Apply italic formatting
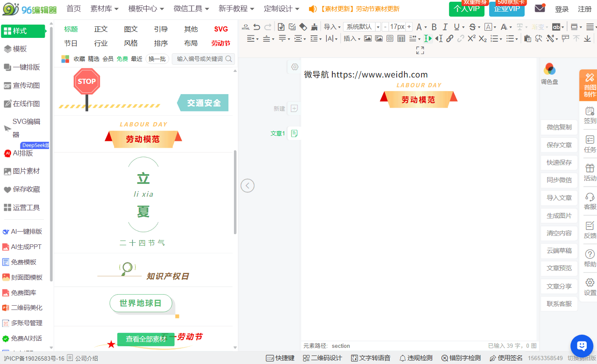This screenshot has width=597, height=364. [x=445, y=27]
